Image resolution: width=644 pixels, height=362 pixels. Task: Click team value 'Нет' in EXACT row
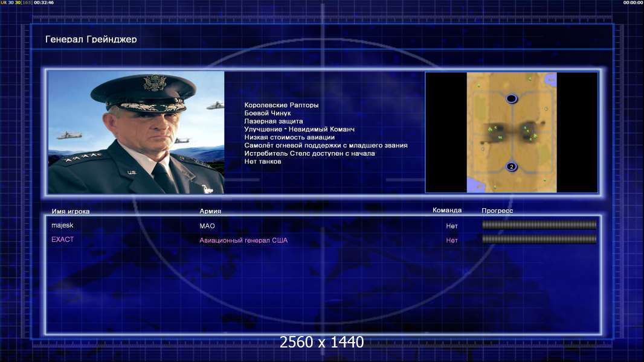[x=452, y=240]
